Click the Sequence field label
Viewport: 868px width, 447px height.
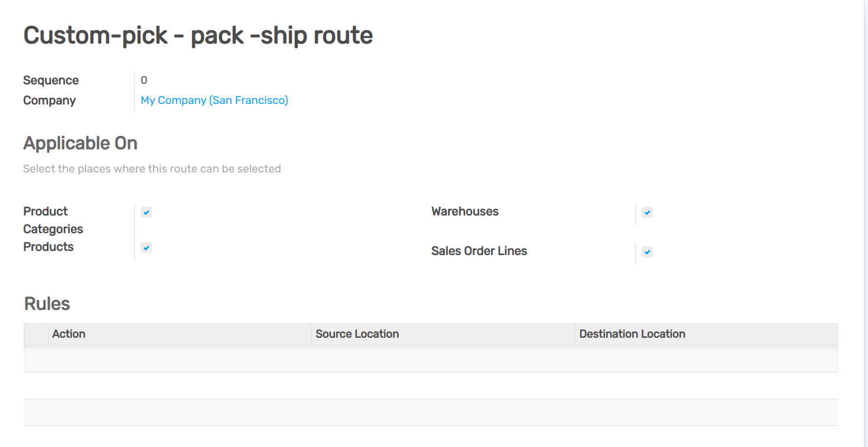(x=50, y=80)
